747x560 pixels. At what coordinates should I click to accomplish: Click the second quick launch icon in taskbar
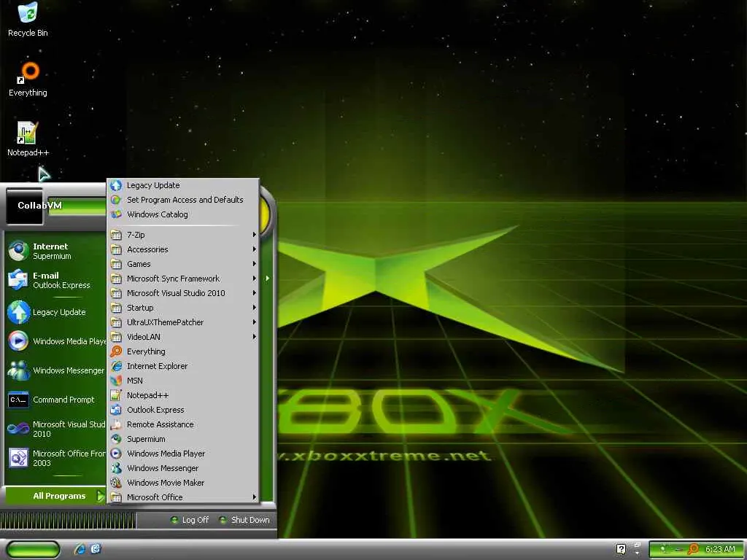click(96, 549)
